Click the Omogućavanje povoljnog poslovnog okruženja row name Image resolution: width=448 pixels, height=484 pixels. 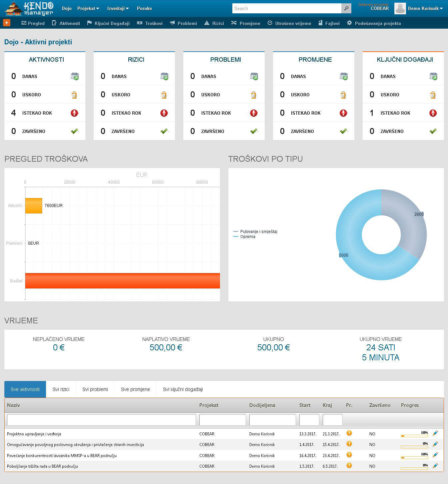point(75,445)
